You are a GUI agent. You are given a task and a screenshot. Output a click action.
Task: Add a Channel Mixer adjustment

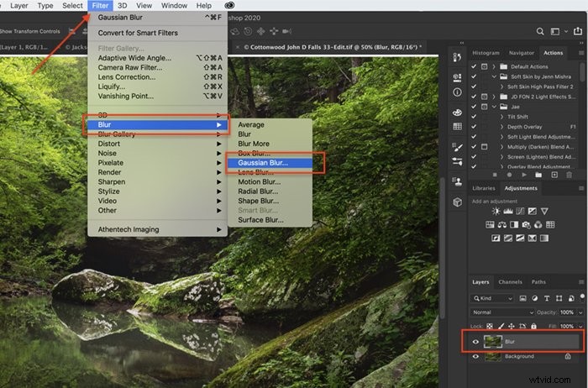point(538,224)
